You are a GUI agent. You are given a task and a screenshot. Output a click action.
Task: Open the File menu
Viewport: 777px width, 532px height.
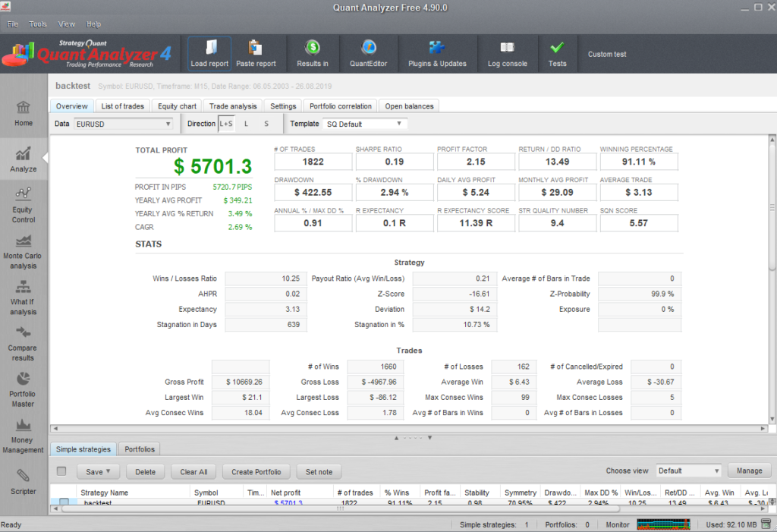click(12, 24)
